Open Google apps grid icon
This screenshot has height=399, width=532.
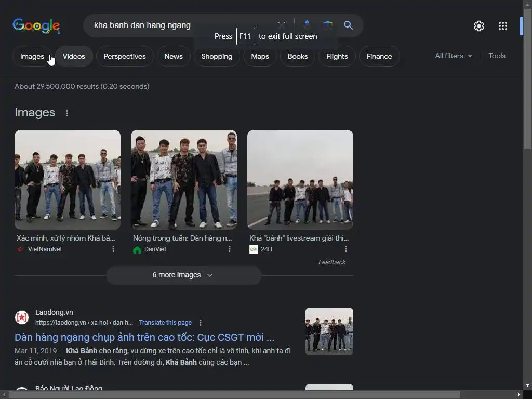(502, 26)
